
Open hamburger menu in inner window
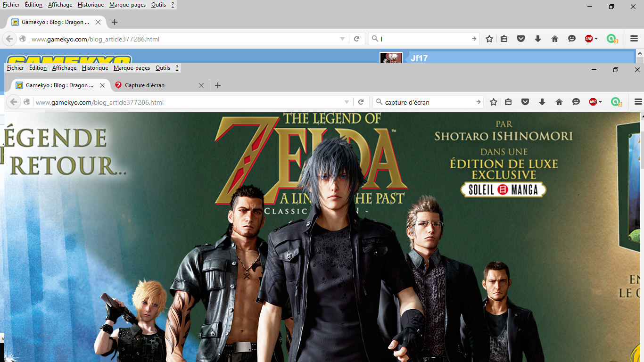pyautogui.click(x=638, y=102)
